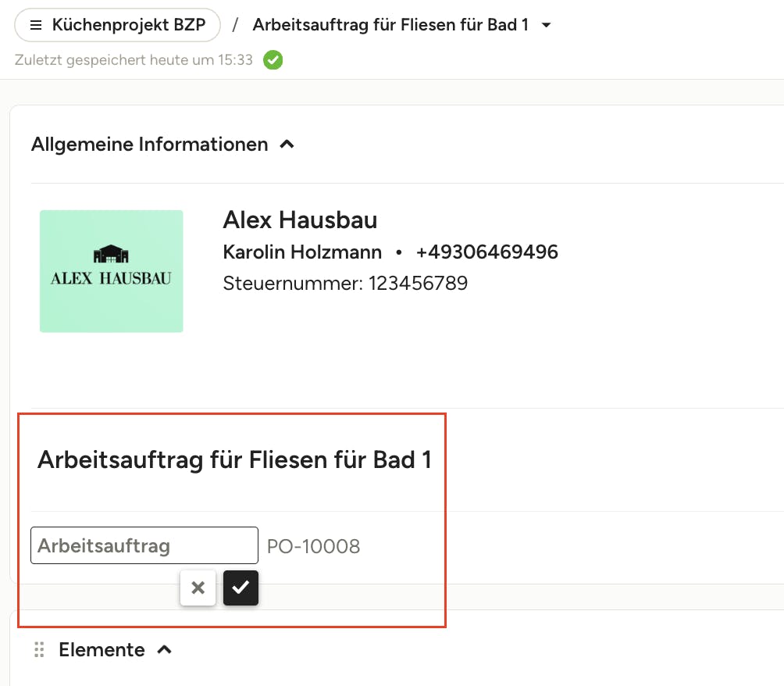Confirm the edit with the checkmark button
Image resolution: width=784 pixels, height=686 pixels.
click(241, 588)
